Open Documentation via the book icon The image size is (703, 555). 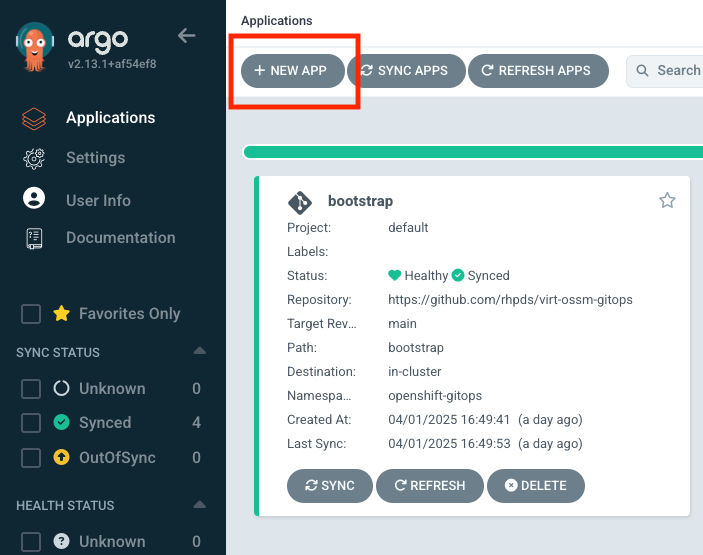coord(34,238)
